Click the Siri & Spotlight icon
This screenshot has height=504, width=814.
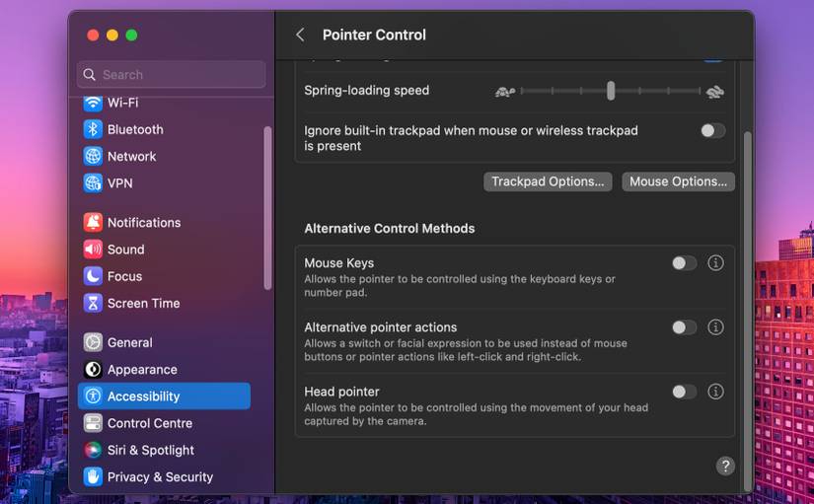pos(93,450)
